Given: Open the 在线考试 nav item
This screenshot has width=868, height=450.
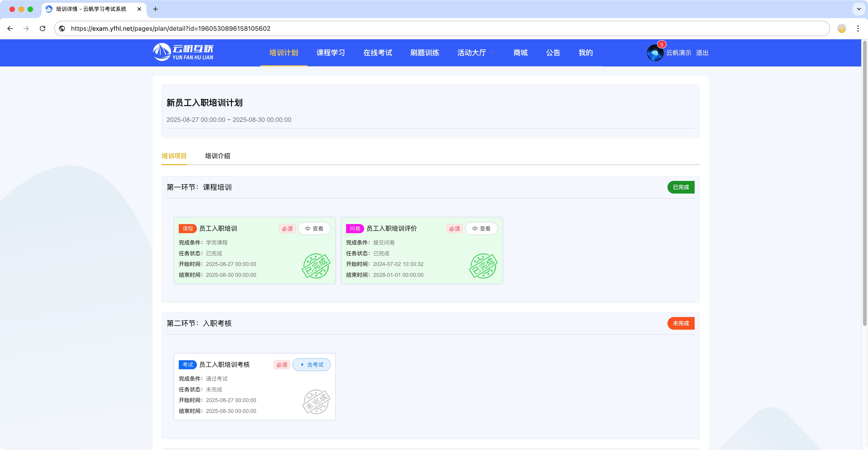Looking at the screenshot, I should [x=378, y=53].
